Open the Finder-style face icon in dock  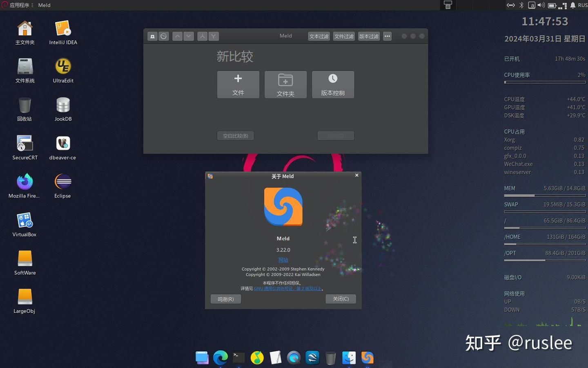tap(349, 357)
